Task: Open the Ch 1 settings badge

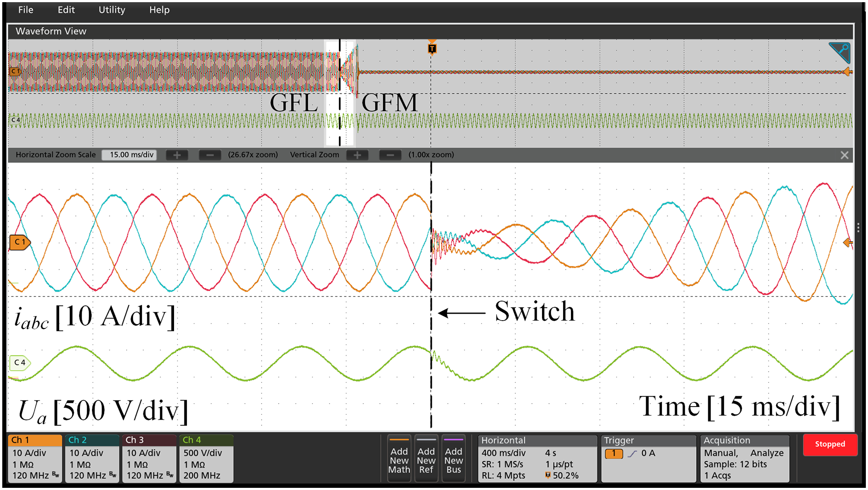Action: [35, 458]
